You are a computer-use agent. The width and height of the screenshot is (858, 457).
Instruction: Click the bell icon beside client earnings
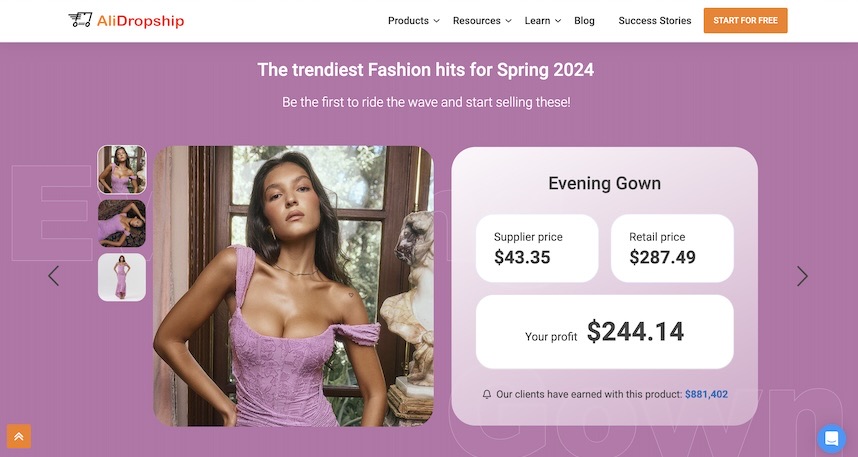tap(487, 395)
